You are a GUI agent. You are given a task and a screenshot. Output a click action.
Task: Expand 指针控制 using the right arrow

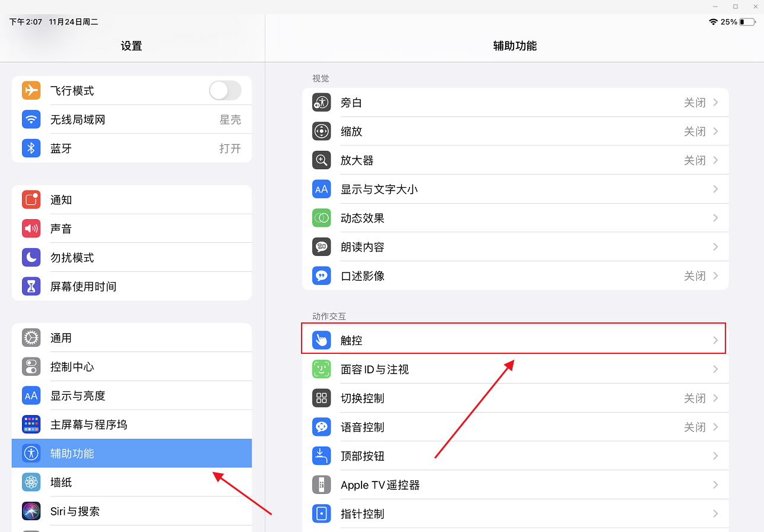(716, 513)
